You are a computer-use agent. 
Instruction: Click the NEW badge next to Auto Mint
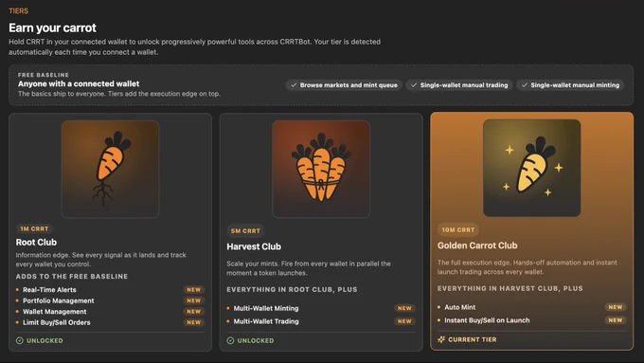click(616, 307)
